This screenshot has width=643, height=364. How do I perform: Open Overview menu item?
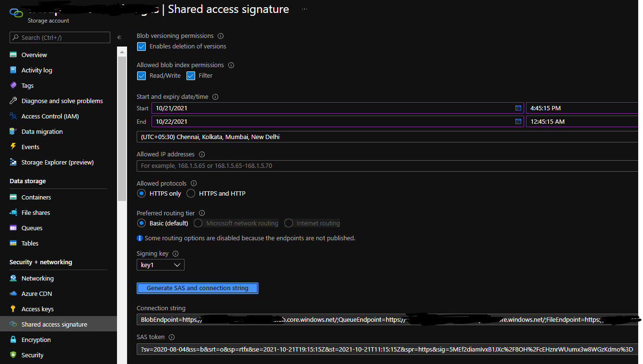pos(34,55)
